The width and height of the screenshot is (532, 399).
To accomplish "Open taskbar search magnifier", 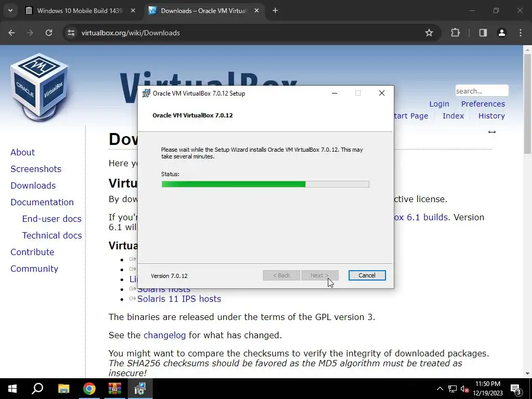I will (37, 389).
